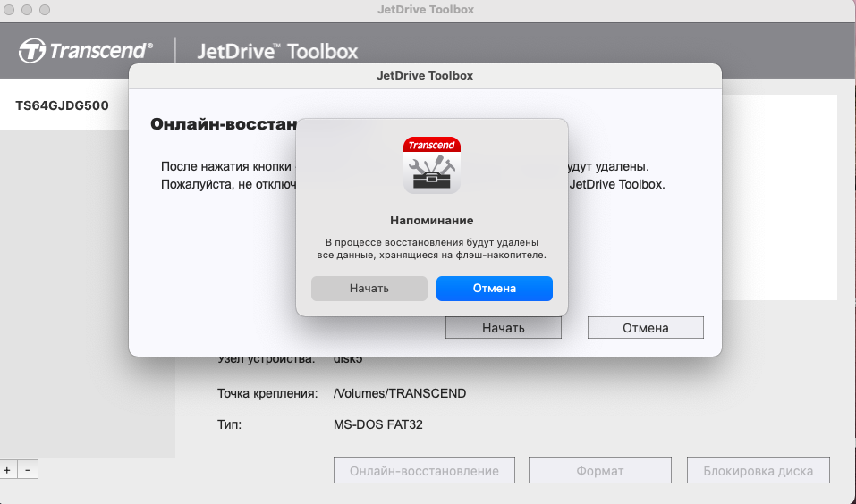856x504 pixels.
Task: Minimize the JetDrive Toolbox window
Action: (27, 10)
